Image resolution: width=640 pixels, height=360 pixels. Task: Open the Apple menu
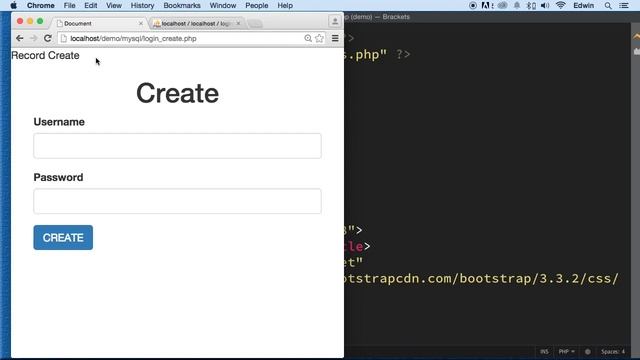point(13,5)
